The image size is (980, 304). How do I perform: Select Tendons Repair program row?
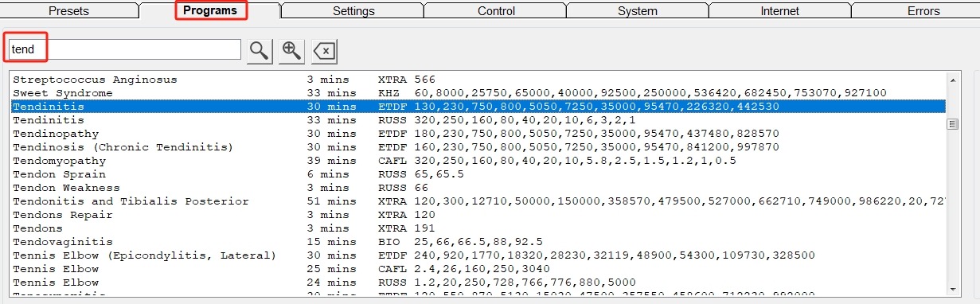478,215
